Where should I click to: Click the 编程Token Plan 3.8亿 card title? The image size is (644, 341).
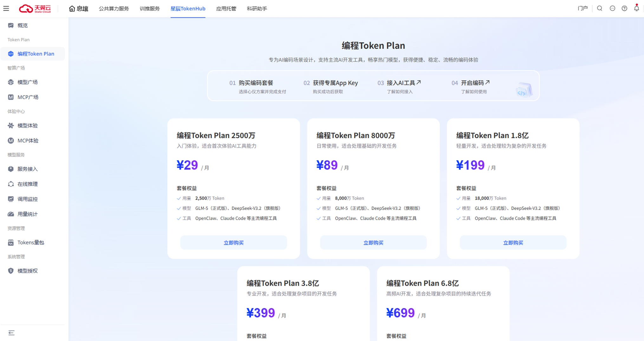pos(283,283)
